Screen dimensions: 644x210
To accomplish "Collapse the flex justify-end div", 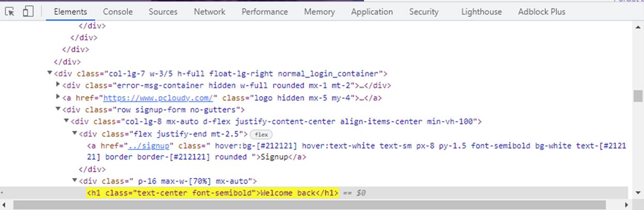I will (x=74, y=133).
